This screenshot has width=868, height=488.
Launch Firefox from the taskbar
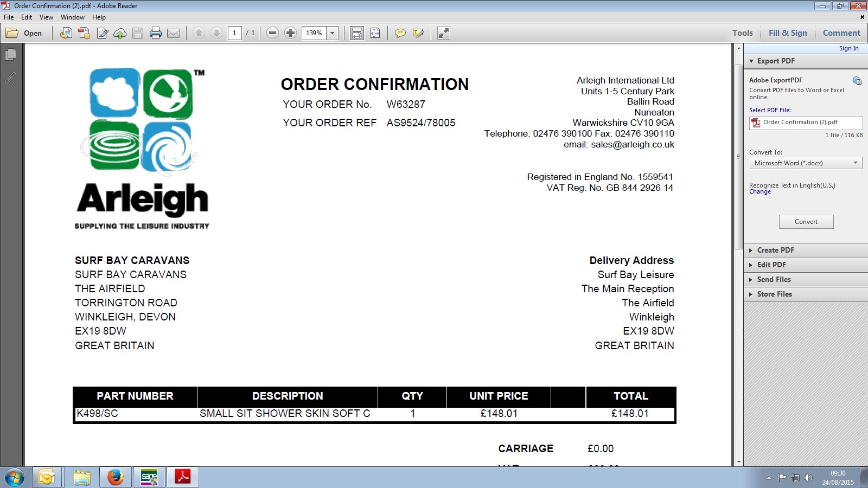[115, 478]
